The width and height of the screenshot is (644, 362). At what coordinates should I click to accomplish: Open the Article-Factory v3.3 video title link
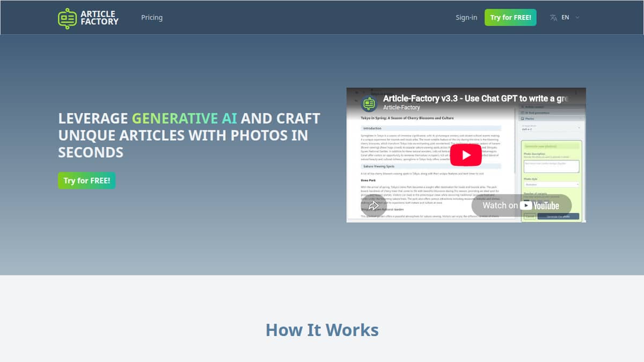point(475,98)
